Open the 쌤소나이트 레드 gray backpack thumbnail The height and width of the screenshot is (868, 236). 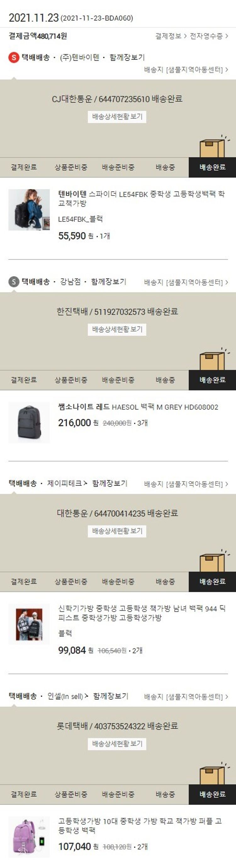[x=29, y=423]
